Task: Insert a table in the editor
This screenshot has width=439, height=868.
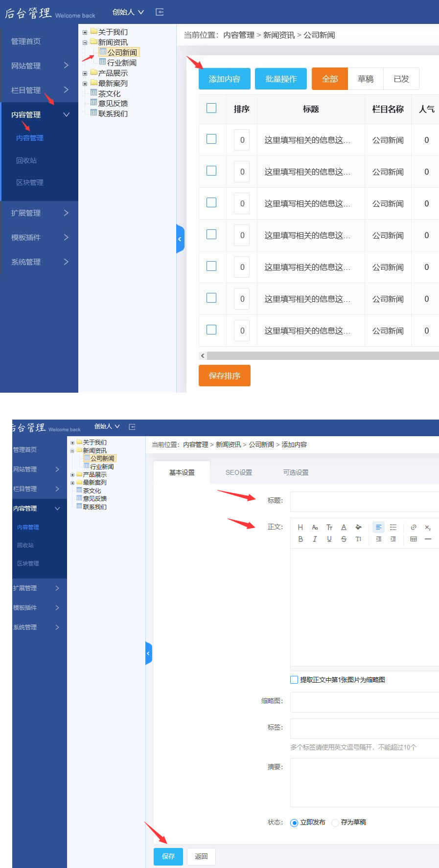Action: coord(414,539)
